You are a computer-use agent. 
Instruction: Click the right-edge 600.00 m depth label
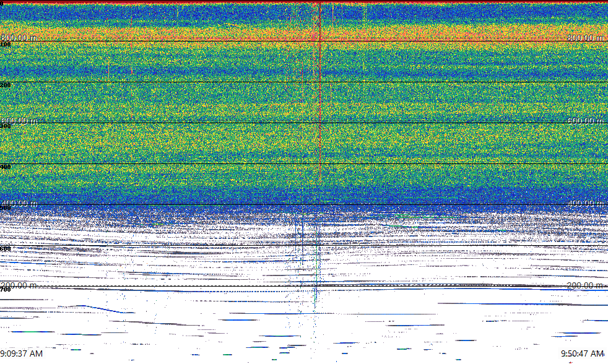point(586,121)
